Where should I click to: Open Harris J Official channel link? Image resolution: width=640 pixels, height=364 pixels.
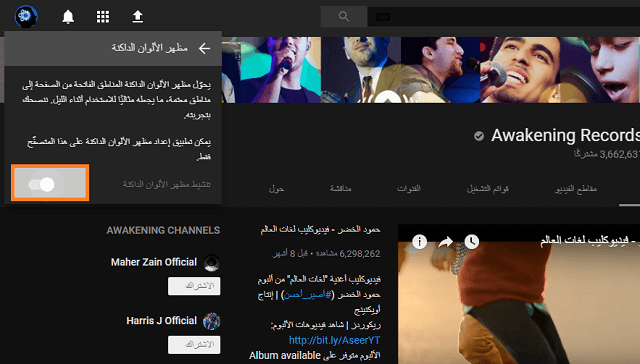pyautogui.click(x=162, y=321)
